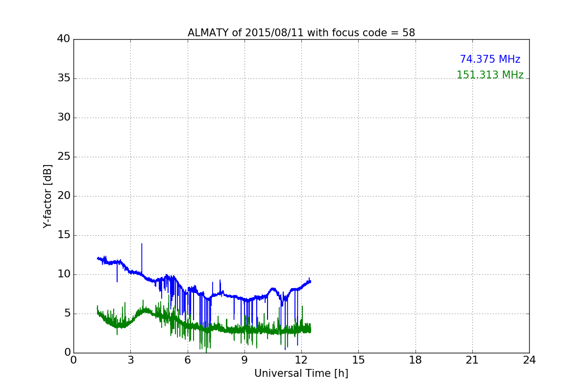Click x-axis tick label 21
Screen dimensions: 588x392
pos(472,360)
